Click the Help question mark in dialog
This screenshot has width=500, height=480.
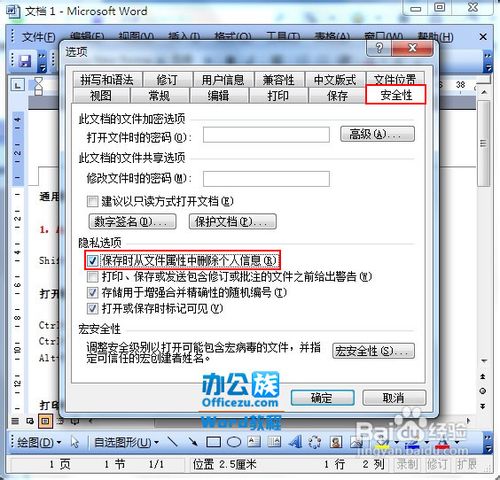(379, 48)
